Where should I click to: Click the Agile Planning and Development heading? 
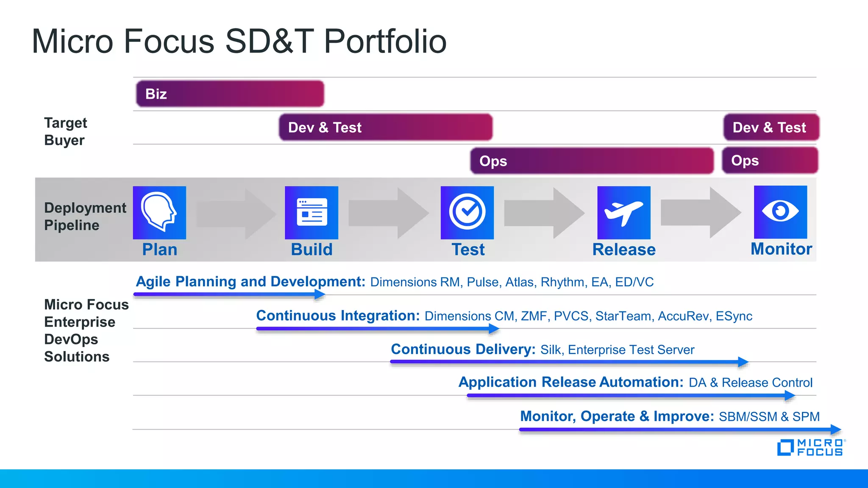click(250, 282)
